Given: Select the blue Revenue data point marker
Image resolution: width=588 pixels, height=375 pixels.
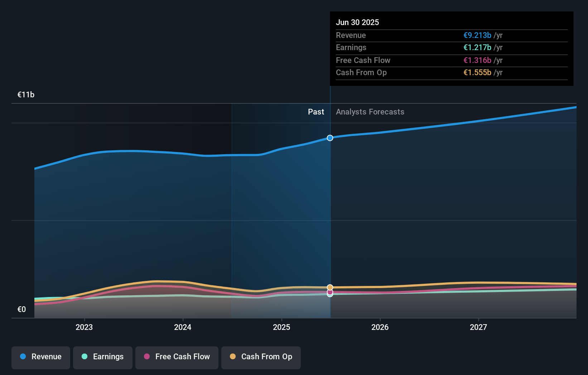Looking at the screenshot, I should (x=330, y=138).
